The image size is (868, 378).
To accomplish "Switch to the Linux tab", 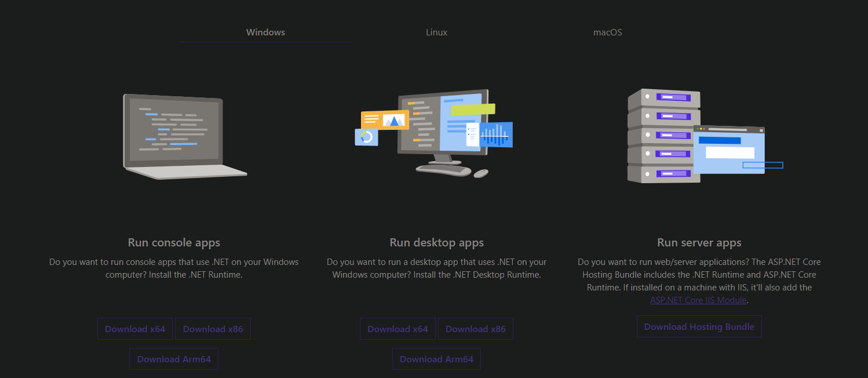I will [x=436, y=32].
